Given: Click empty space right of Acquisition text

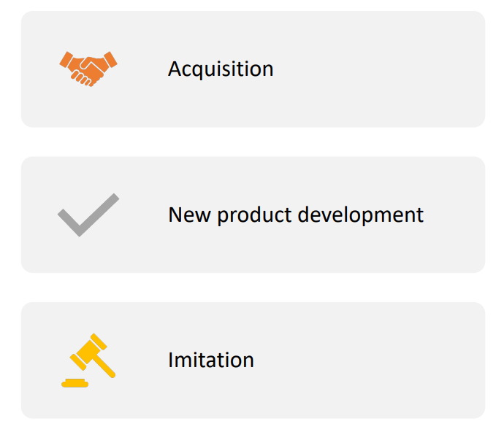Looking at the screenshot, I should [x=380, y=69].
